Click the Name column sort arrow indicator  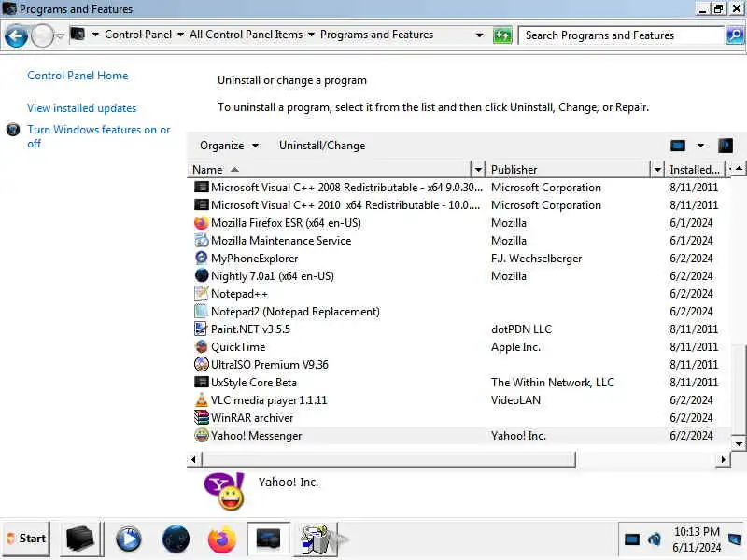pos(234,170)
